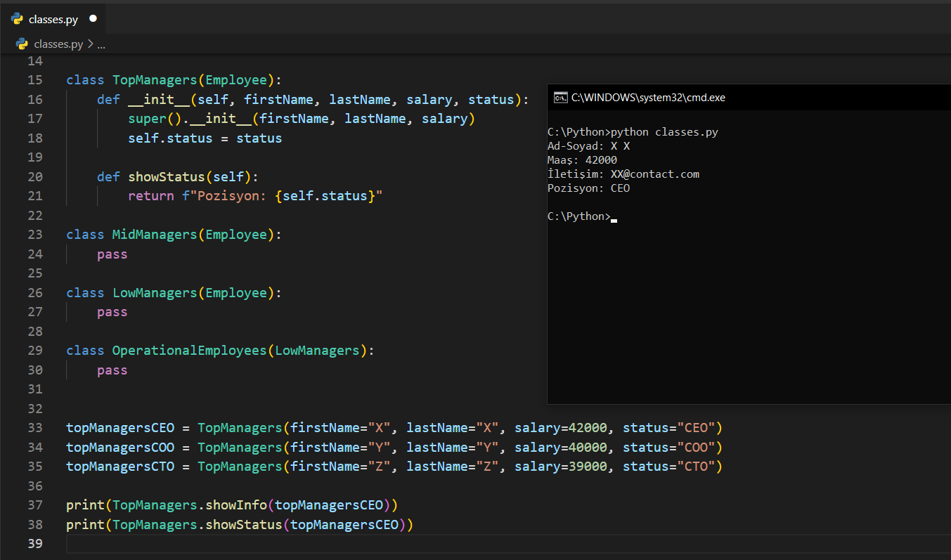The width and height of the screenshot is (951, 560).
Task: Click the cmd.exe icon in the console title bar
Action: [560, 98]
